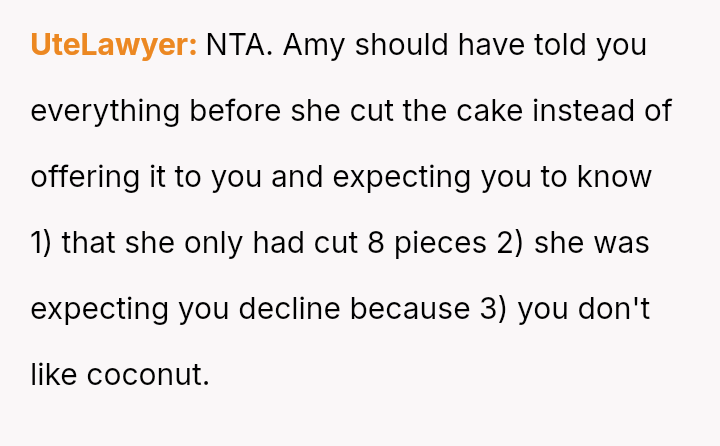Click the number 8 in the comment
Viewport: 720px width, 446px height.
point(376,243)
